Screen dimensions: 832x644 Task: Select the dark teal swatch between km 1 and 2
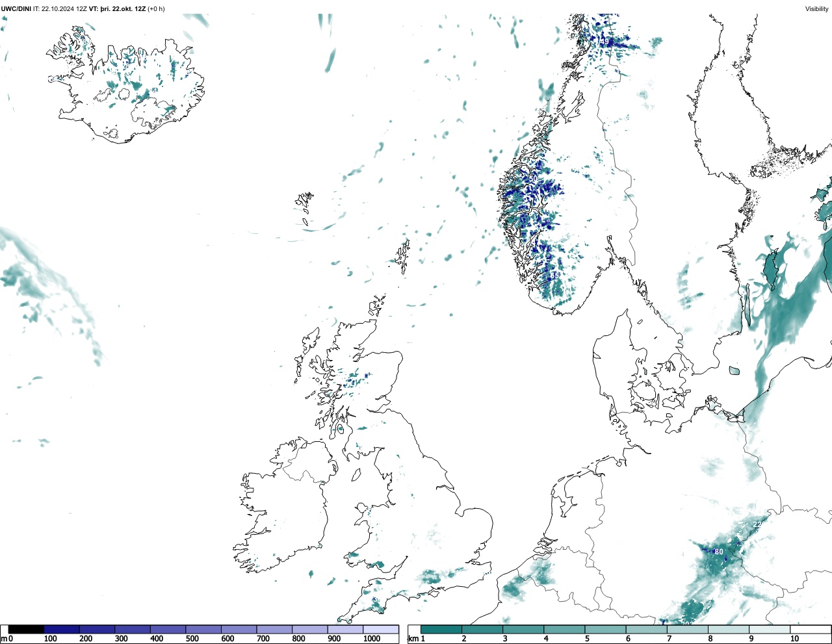pyautogui.click(x=441, y=629)
